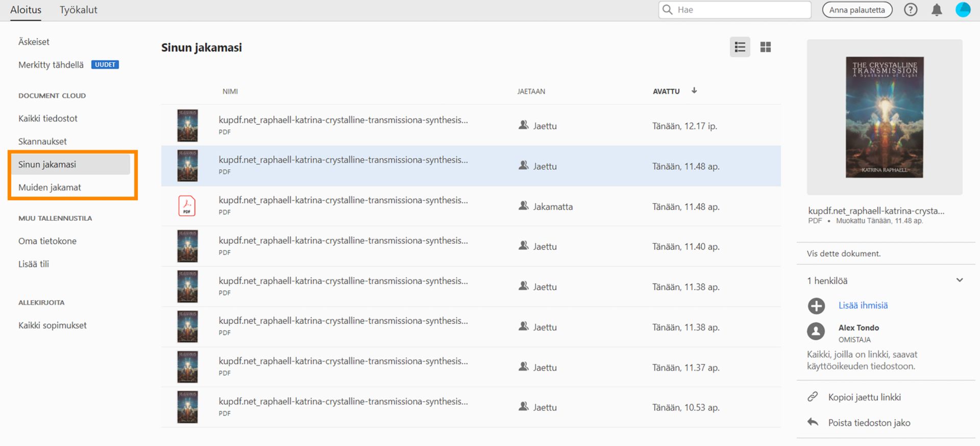This screenshot has width=980, height=446.
Task: Click the red PDF icon of unshared file
Action: point(187,206)
